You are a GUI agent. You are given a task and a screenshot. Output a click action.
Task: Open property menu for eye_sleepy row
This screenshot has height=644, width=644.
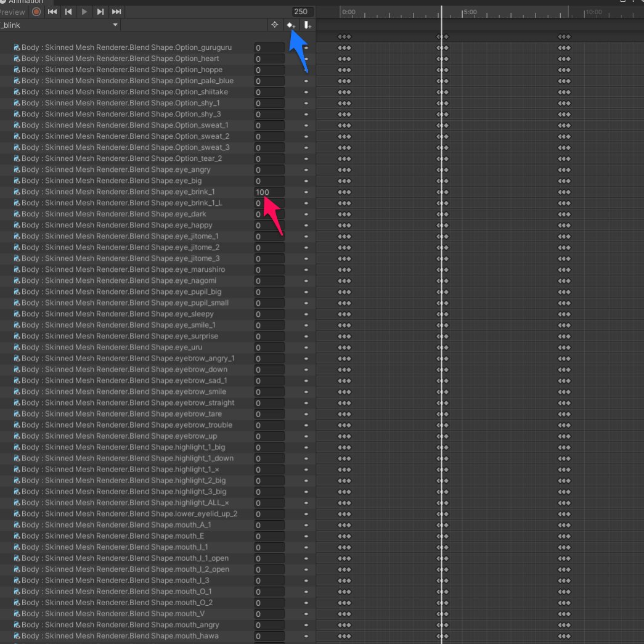306,314
